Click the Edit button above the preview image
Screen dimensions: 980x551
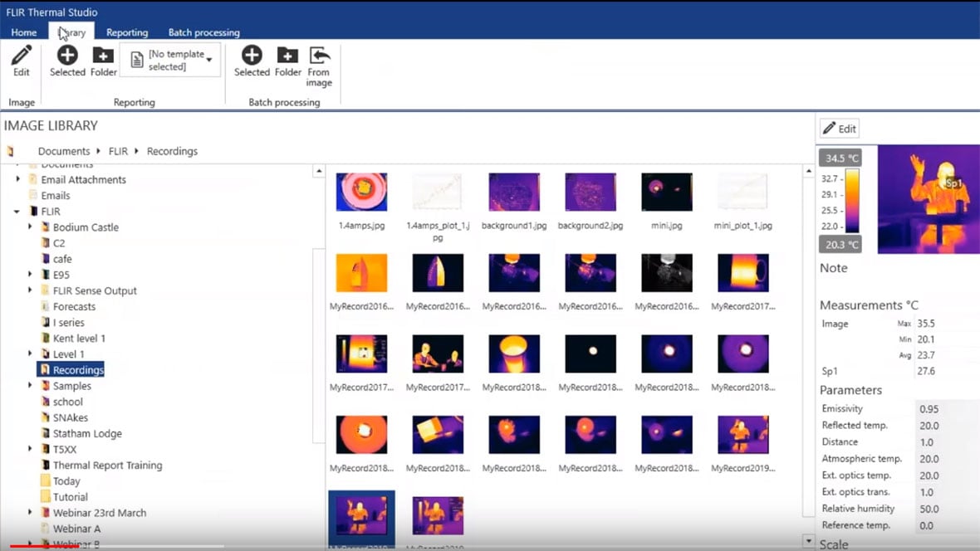[x=839, y=129]
